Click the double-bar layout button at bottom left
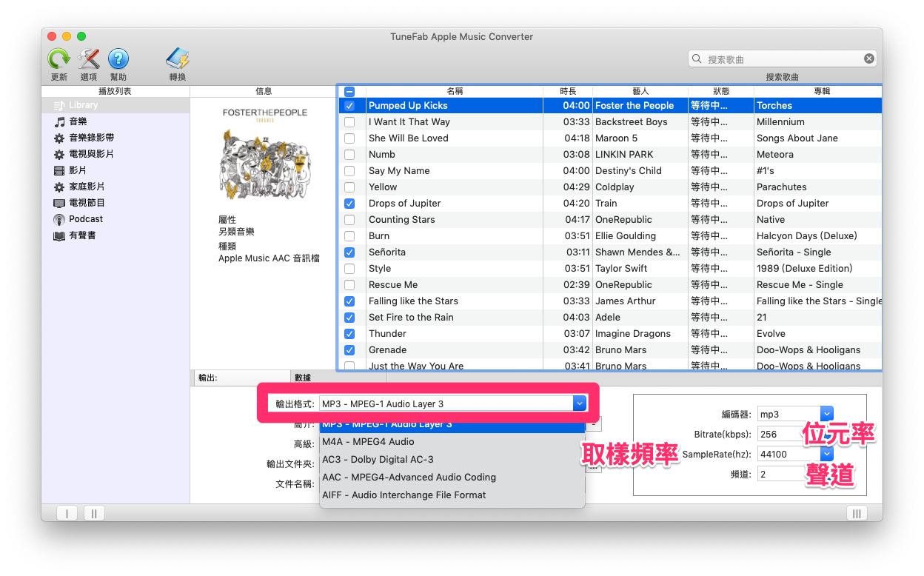Image resolution: width=924 pixels, height=576 pixels. [94, 513]
